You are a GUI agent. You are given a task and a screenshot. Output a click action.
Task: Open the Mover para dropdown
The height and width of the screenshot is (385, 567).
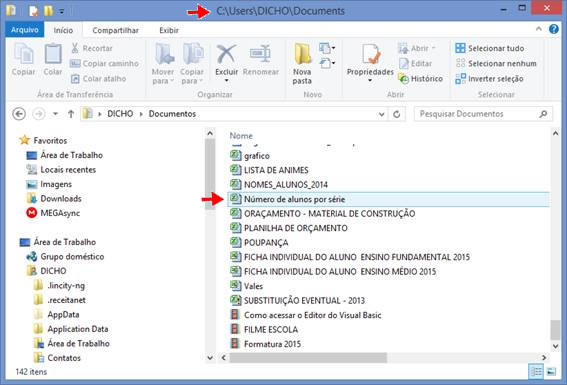click(163, 64)
